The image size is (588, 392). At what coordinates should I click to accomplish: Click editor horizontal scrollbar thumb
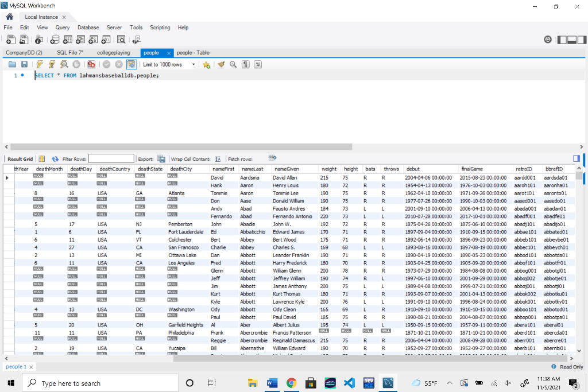point(181,147)
